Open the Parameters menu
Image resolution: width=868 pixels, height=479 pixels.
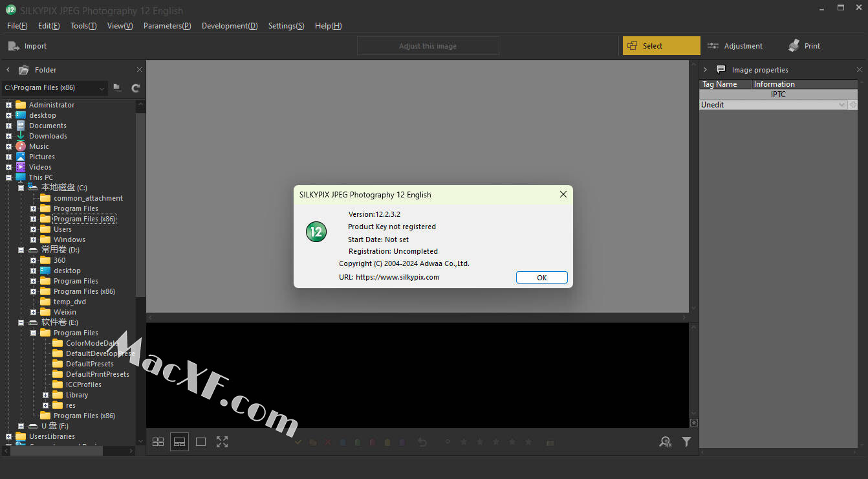tap(167, 26)
